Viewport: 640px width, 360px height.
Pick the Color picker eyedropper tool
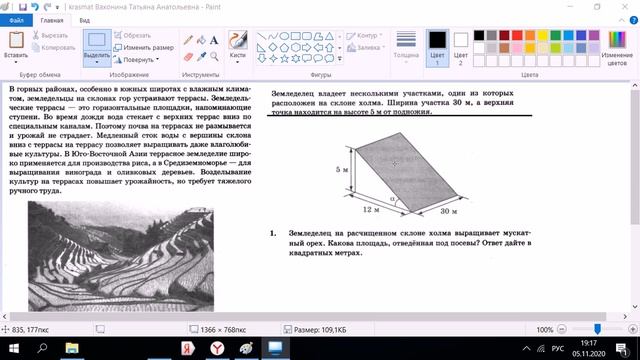click(x=201, y=56)
